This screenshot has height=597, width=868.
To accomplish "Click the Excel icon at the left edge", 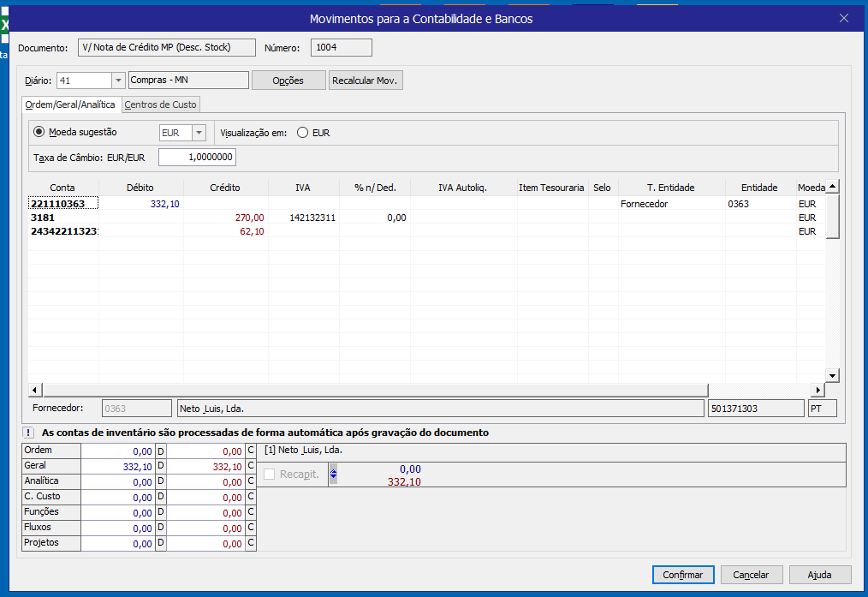I will pyautogui.click(x=4, y=24).
